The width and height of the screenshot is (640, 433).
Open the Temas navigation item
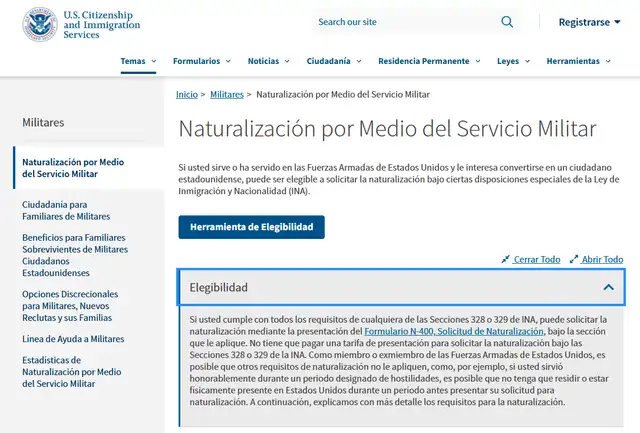[x=133, y=61]
